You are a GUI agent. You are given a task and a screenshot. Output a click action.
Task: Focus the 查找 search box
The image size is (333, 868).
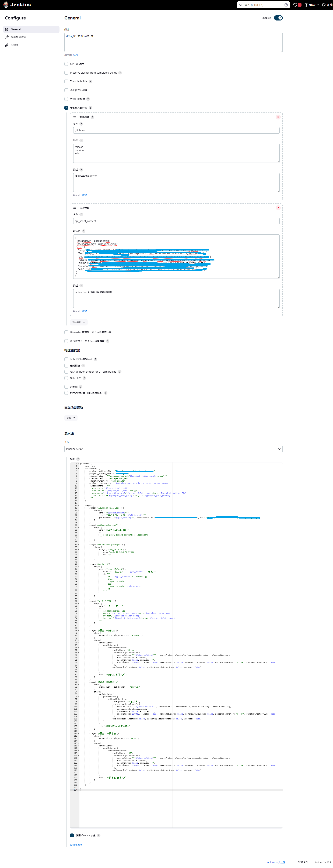pos(263,5)
